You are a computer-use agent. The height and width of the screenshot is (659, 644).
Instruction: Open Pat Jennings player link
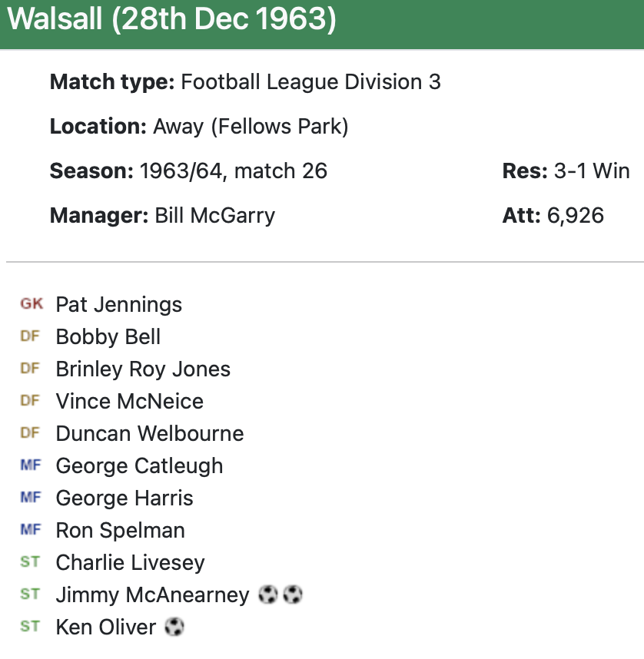pyautogui.click(x=118, y=304)
